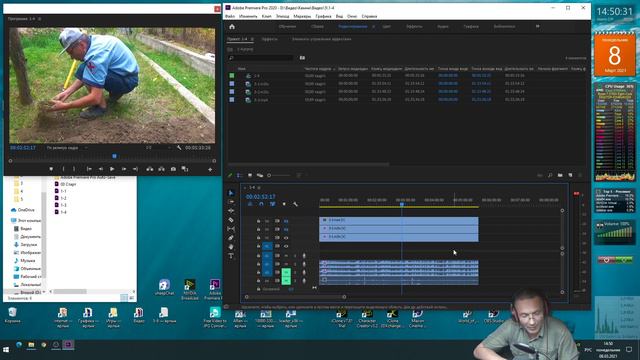Open the Файл menu
The image size is (640, 360).
tap(230, 16)
